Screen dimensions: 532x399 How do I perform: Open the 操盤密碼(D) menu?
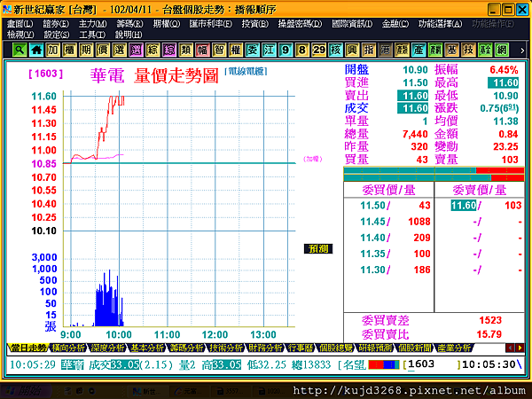(300, 24)
